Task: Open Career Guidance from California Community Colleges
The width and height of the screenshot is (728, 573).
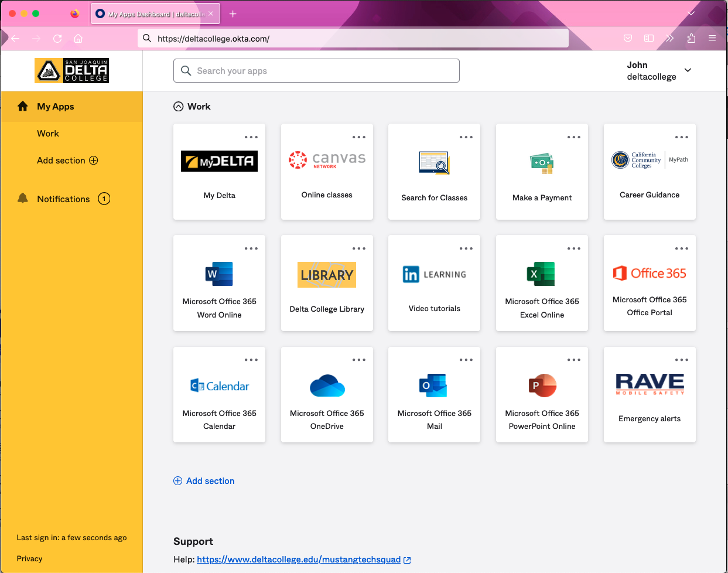Action: point(650,172)
